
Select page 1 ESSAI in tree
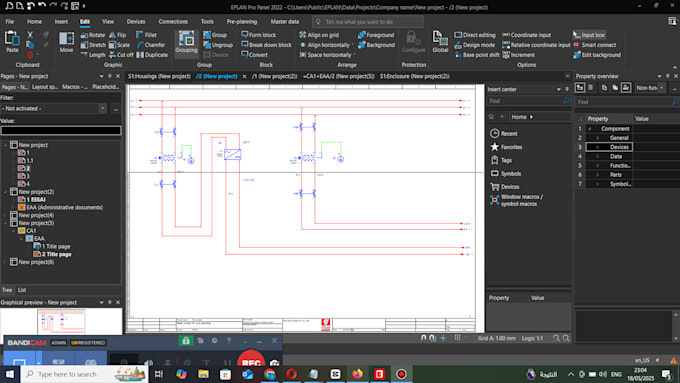[x=32, y=200]
